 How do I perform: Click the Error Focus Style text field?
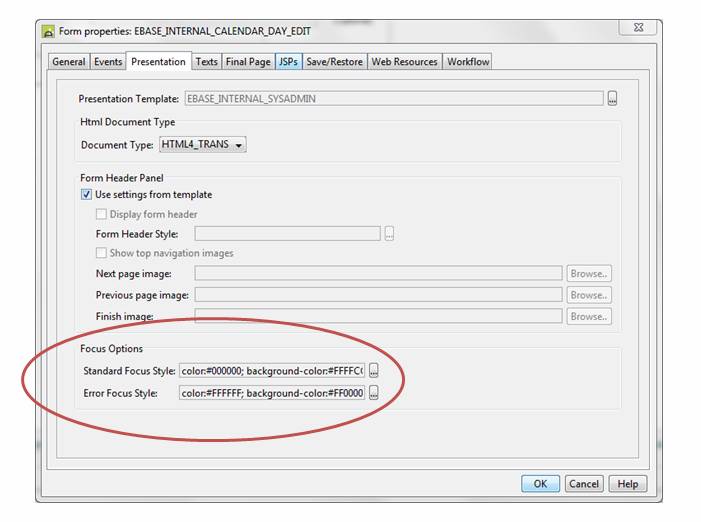(272, 393)
